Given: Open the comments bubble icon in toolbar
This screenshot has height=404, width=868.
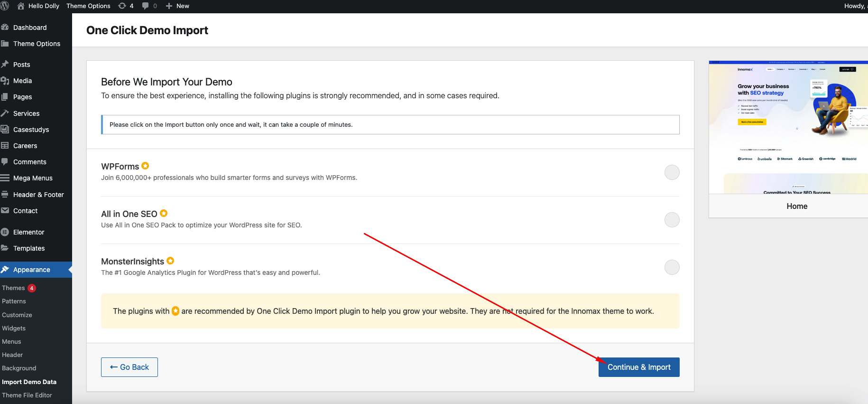Looking at the screenshot, I should click(146, 6).
